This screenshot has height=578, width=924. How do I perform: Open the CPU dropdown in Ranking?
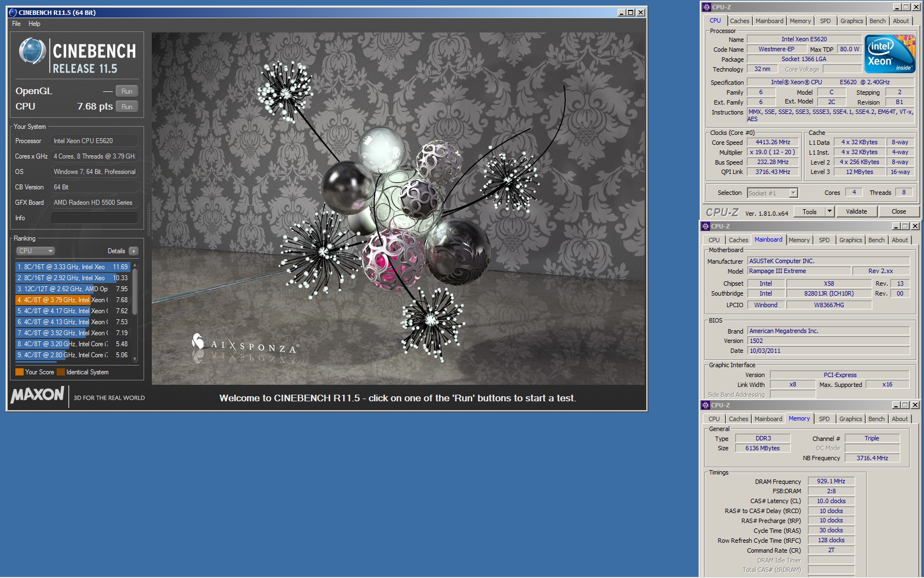point(35,251)
